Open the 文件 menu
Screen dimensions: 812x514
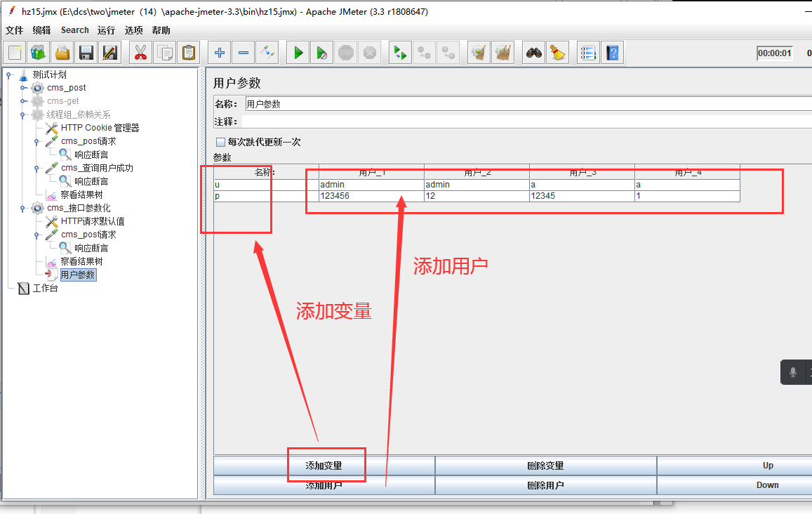point(15,30)
